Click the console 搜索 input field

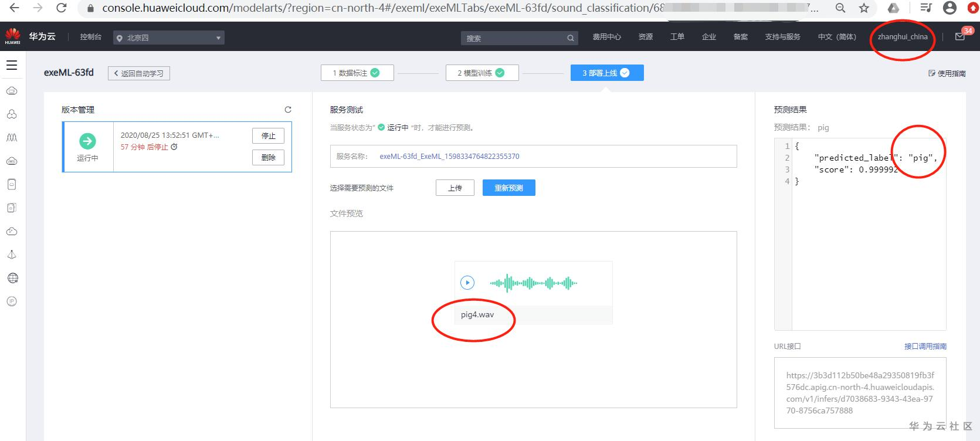[519, 38]
